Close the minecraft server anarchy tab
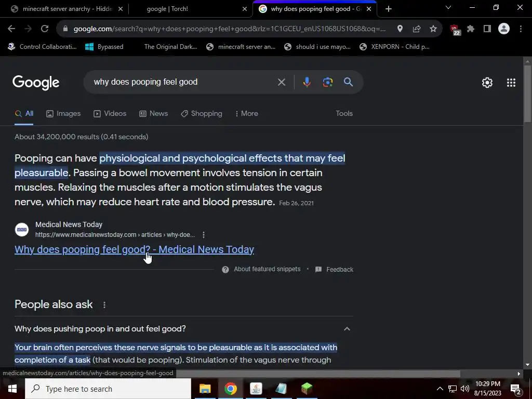This screenshot has height=399, width=532. tap(121, 9)
